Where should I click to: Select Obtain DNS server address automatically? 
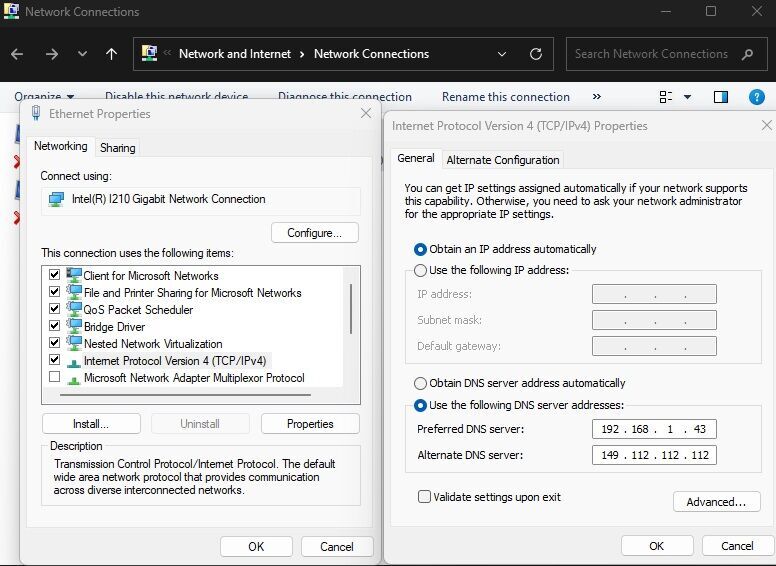tap(421, 383)
